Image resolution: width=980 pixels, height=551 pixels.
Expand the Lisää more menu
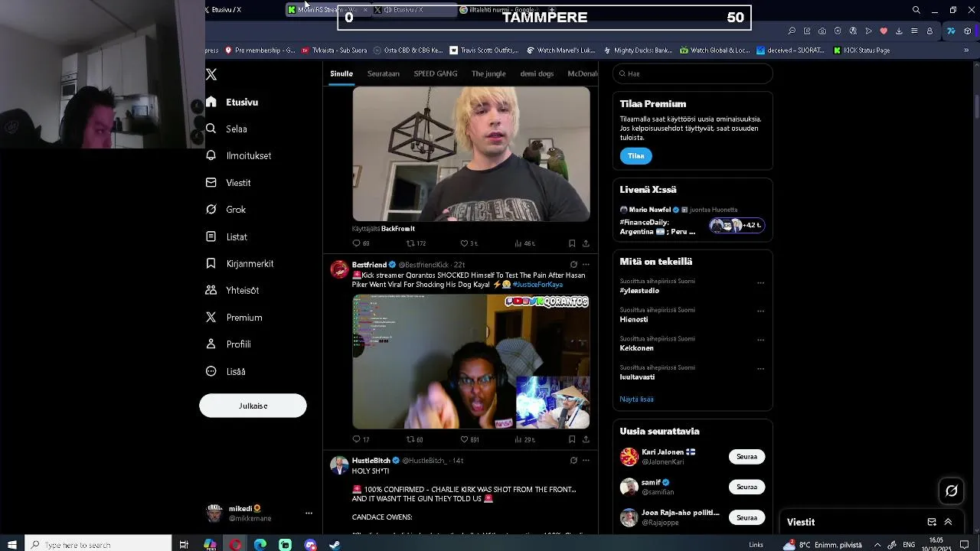[x=226, y=372]
